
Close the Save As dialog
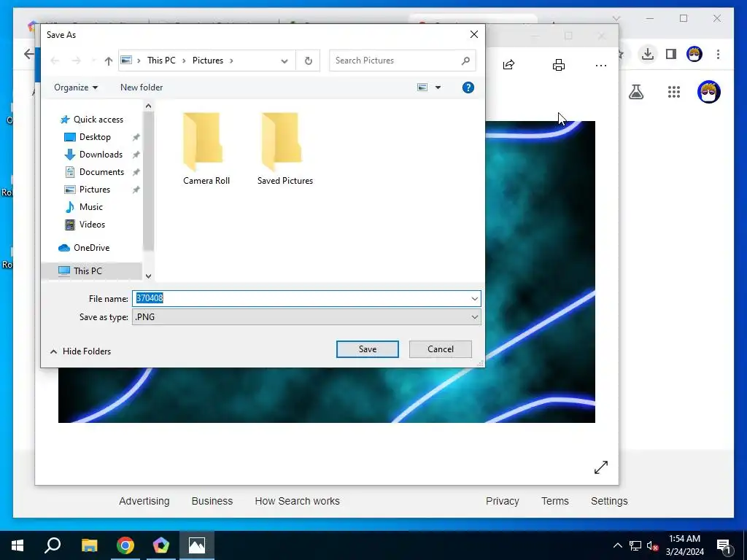pyautogui.click(x=474, y=34)
